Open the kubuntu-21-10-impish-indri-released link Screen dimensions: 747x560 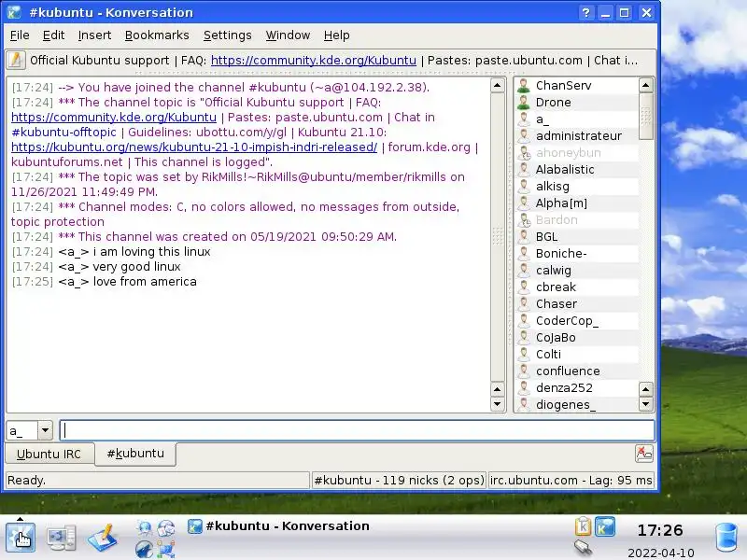coord(194,147)
